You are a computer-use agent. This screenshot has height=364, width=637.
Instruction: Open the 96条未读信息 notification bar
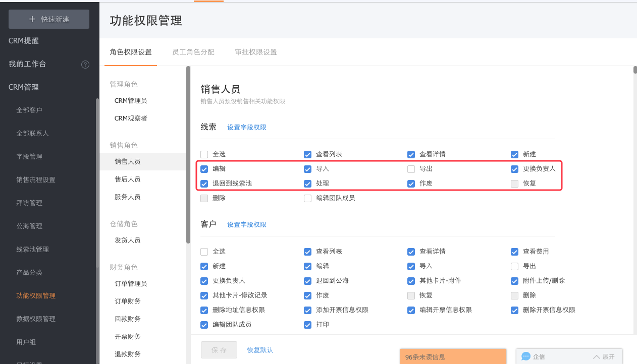pyautogui.click(x=453, y=356)
